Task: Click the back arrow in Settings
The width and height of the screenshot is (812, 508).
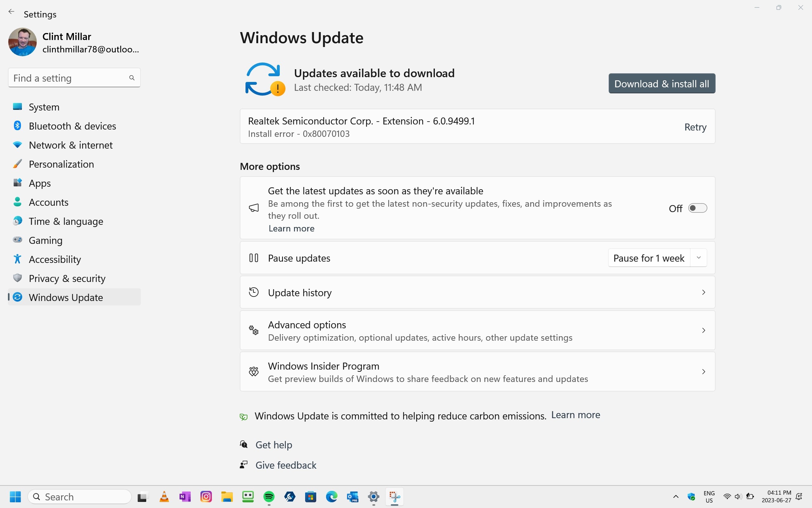Action: pyautogui.click(x=11, y=12)
